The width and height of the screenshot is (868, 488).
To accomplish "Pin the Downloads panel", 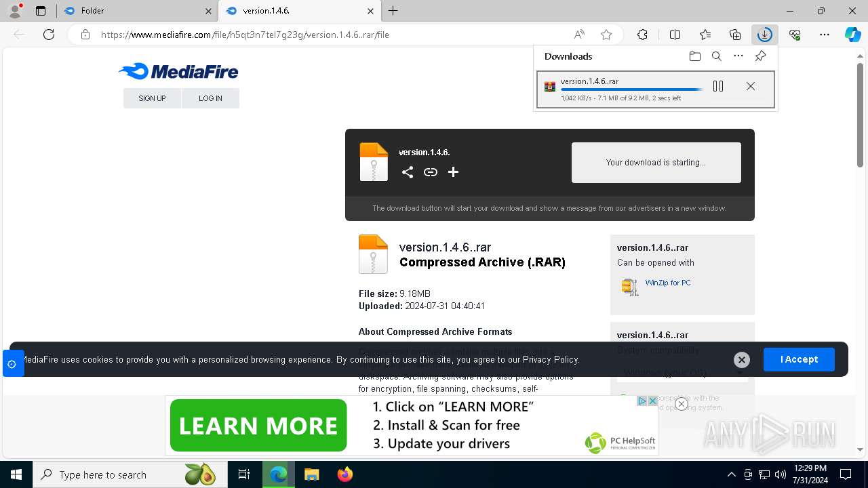I will tap(760, 56).
